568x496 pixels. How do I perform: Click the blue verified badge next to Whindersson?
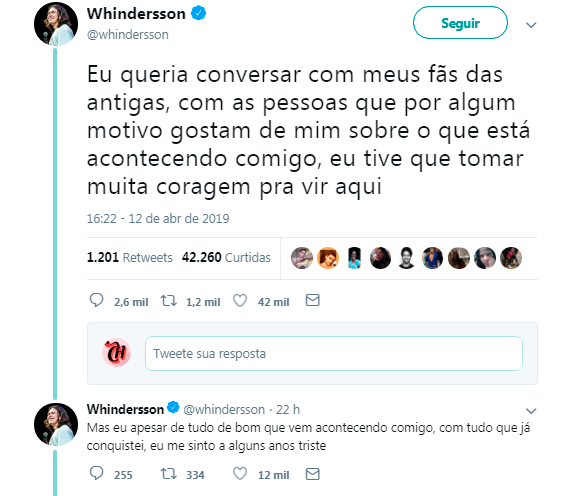pyautogui.click(x=199, y=13)
